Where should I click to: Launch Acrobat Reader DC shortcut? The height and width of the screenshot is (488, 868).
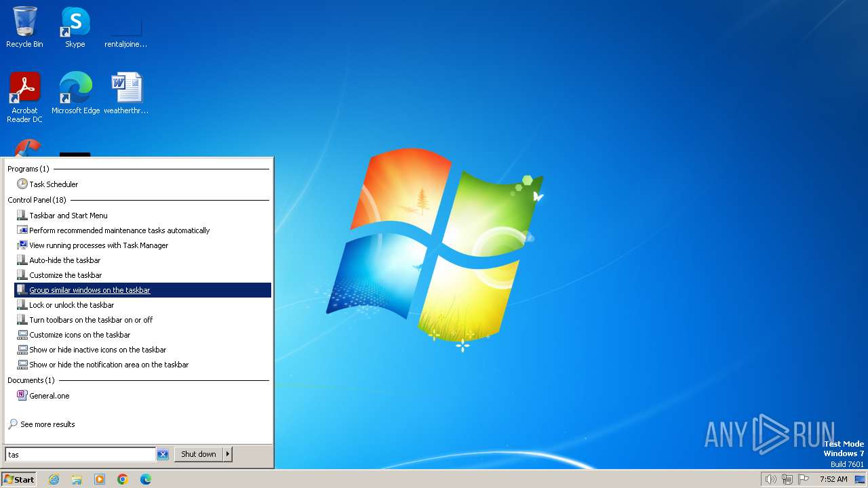click(24, 97)
